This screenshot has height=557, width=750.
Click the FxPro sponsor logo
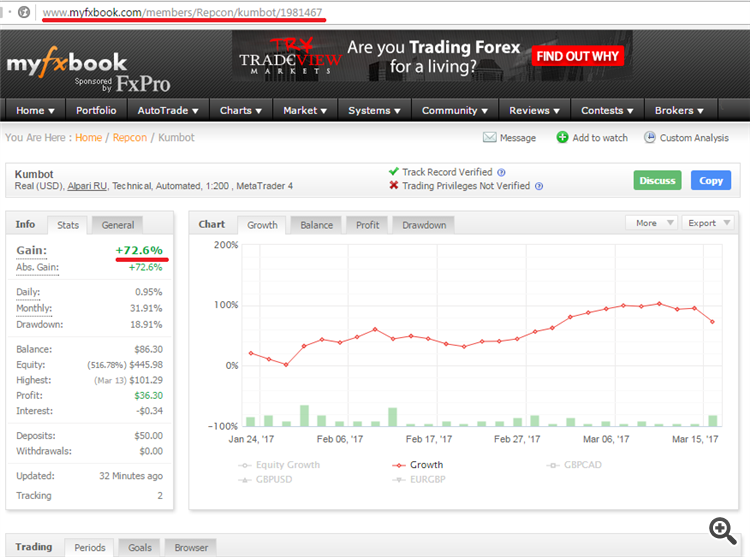pos(143,84)
